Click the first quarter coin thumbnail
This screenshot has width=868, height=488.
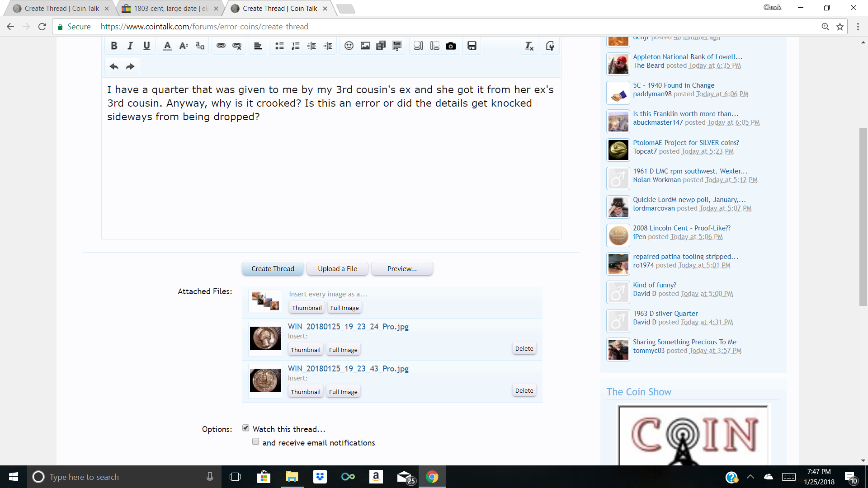pos(265,338)
